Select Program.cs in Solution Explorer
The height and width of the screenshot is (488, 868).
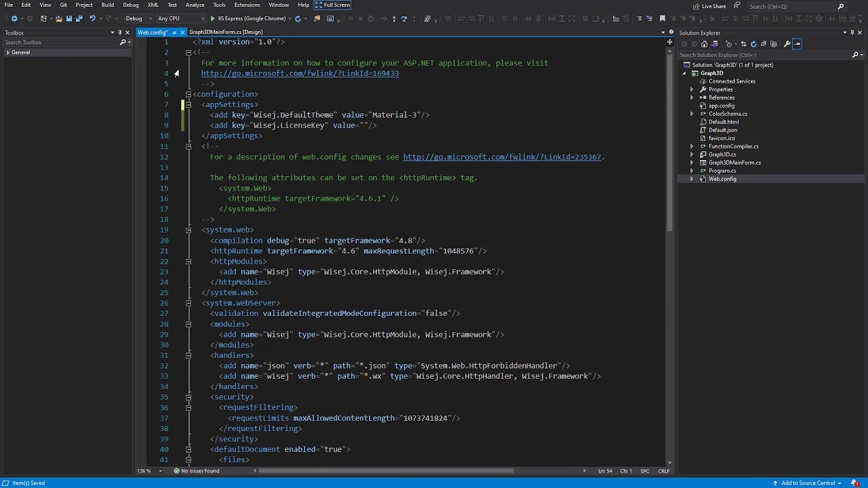(x=722, y=171)
